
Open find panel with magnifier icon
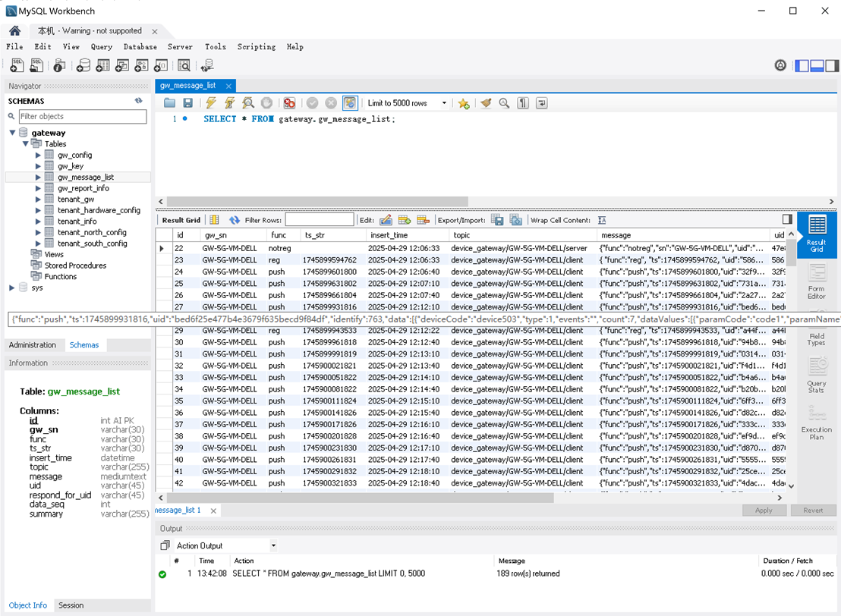[x=504, y=103]
